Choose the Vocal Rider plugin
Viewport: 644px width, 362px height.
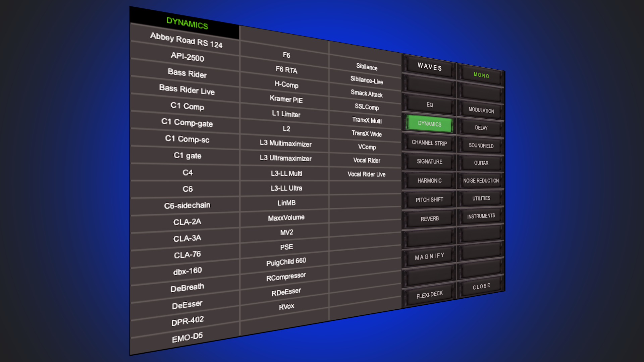pos(366,161)
